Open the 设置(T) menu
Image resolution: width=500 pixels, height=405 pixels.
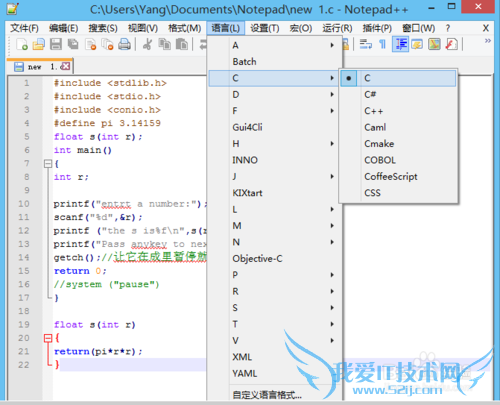tap(265, 28)
